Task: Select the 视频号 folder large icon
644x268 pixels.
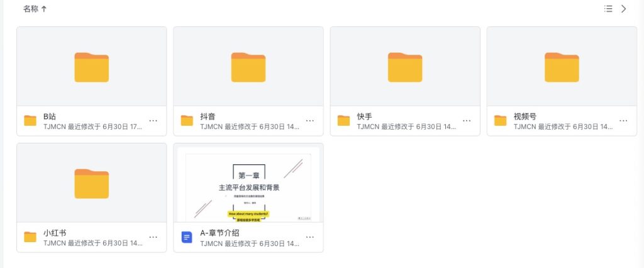Action: tap(562, 67)
